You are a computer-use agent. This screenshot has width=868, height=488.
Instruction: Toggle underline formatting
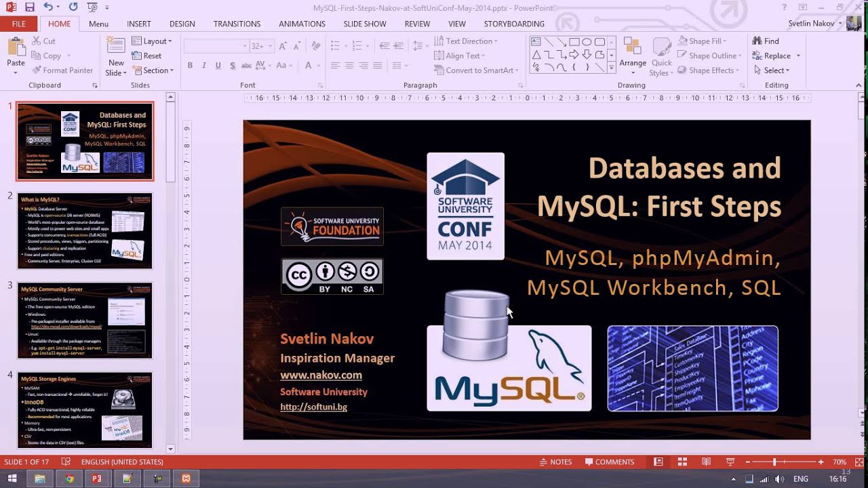pos(218,66)
